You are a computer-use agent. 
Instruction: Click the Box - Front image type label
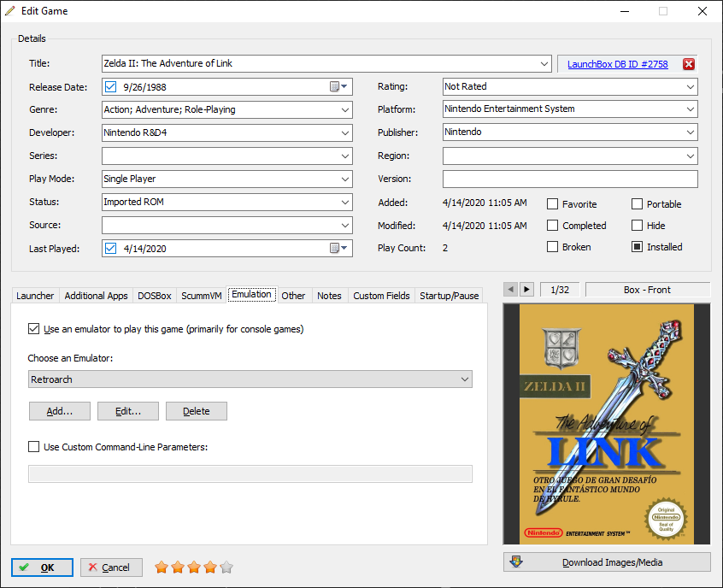point(647,290)
